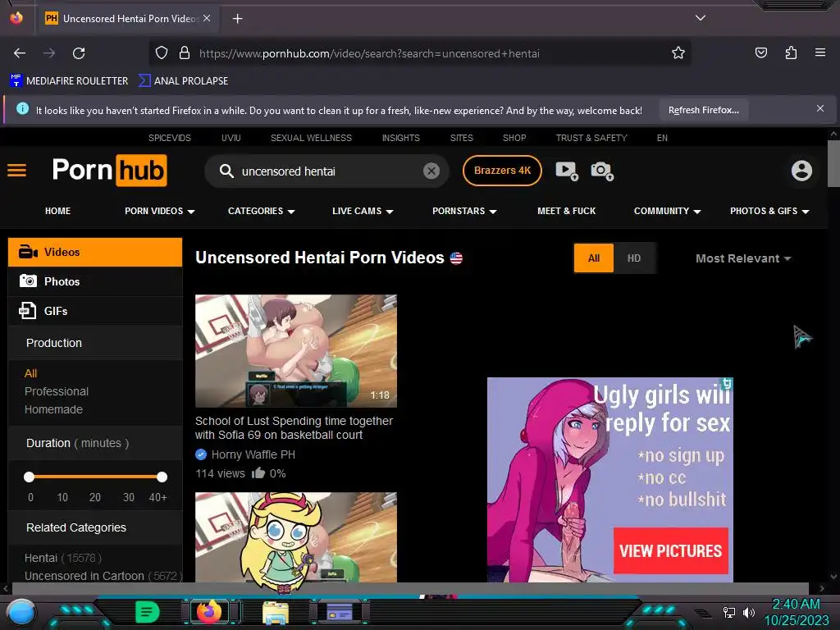
Task: Open the Hentai related category link
Action: click(41, 558)
